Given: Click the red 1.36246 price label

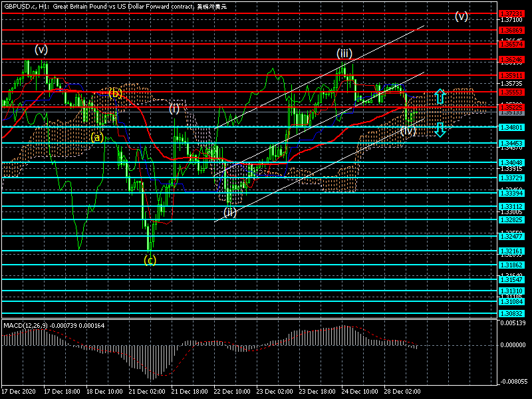Looking at the screenshot, I should tap(511, 60).
